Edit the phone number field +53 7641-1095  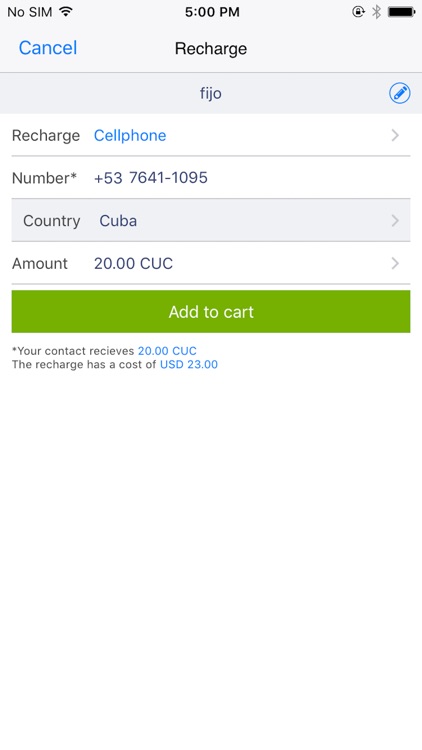tap(151, 177)
